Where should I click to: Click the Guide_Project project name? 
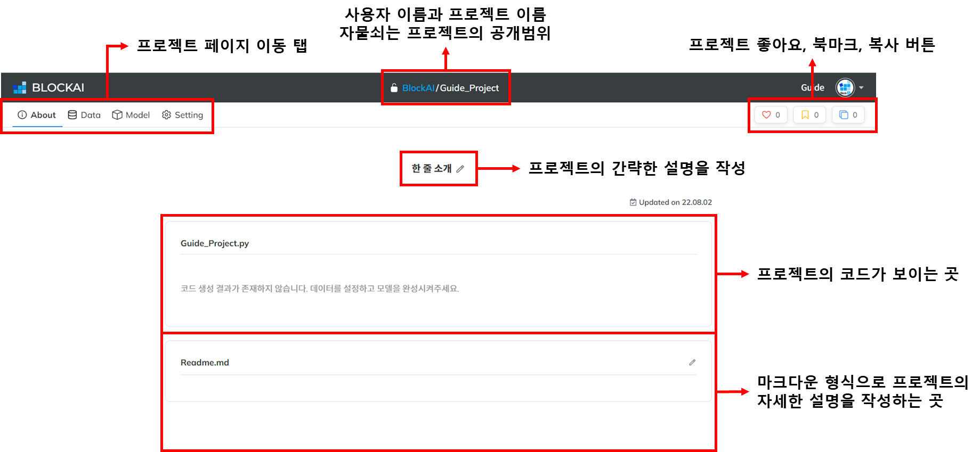(469, 88)
